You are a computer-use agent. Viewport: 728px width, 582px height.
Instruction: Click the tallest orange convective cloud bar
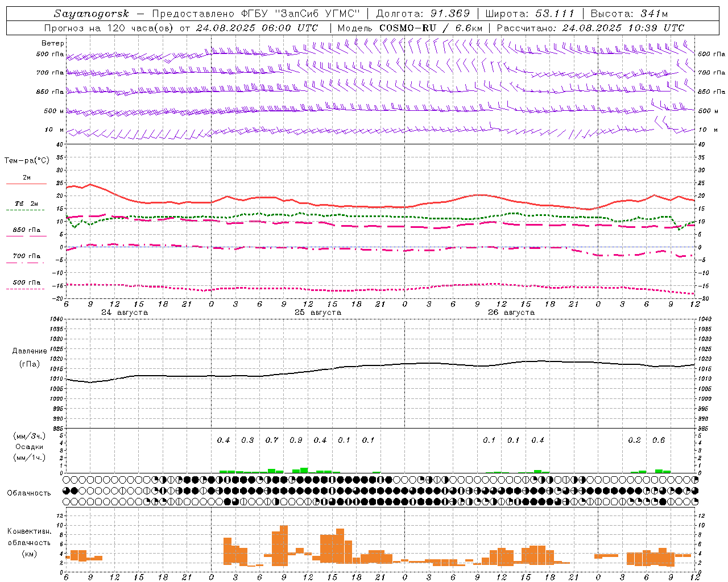284,546
